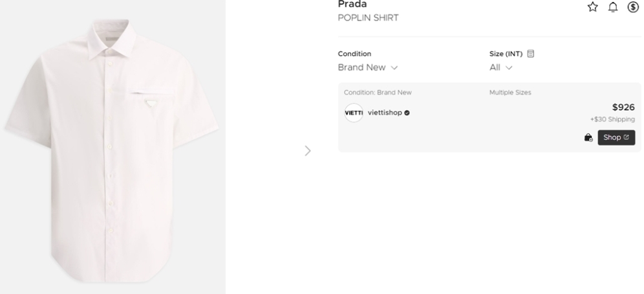Click the 'Condition: Brand New' listing label
The width and height of the screenshot is (644, 294).
pos(378,93)
